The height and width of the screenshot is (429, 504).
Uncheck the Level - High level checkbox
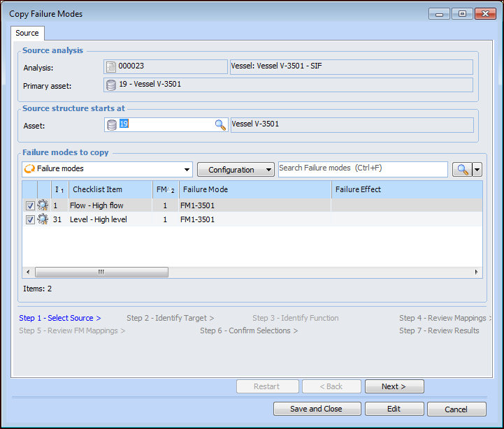click(30, 219)
